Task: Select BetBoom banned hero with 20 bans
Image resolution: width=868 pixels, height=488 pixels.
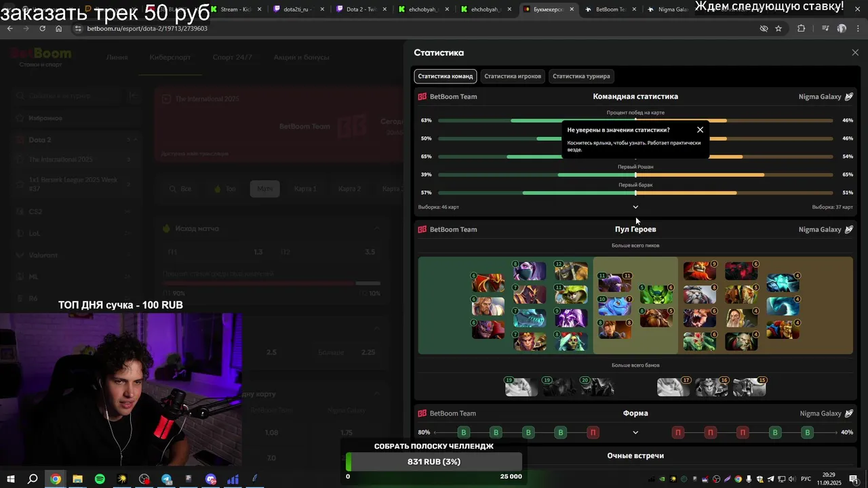Action: coord(597,387)
